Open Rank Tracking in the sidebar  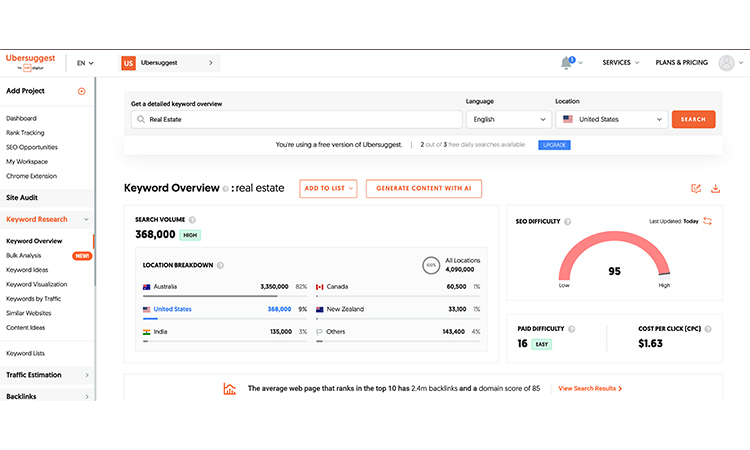[25, 132]
